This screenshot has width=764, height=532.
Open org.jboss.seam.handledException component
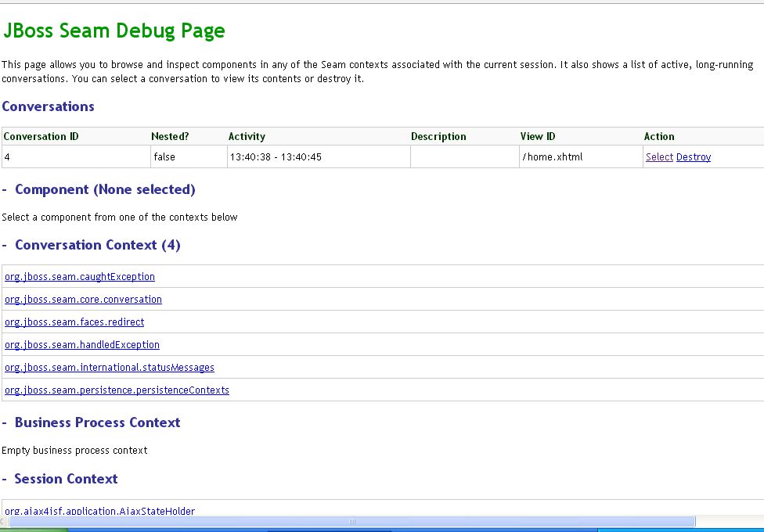tap(82, 344)
